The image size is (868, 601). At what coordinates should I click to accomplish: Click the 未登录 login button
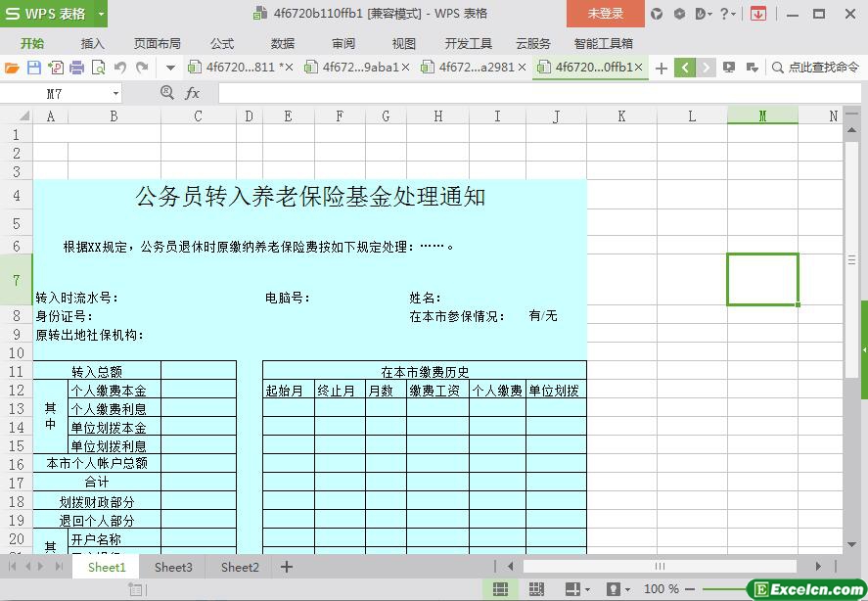(605, 14)
